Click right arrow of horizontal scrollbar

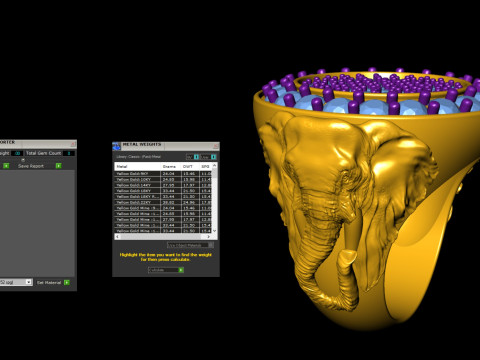click(209, 236)
